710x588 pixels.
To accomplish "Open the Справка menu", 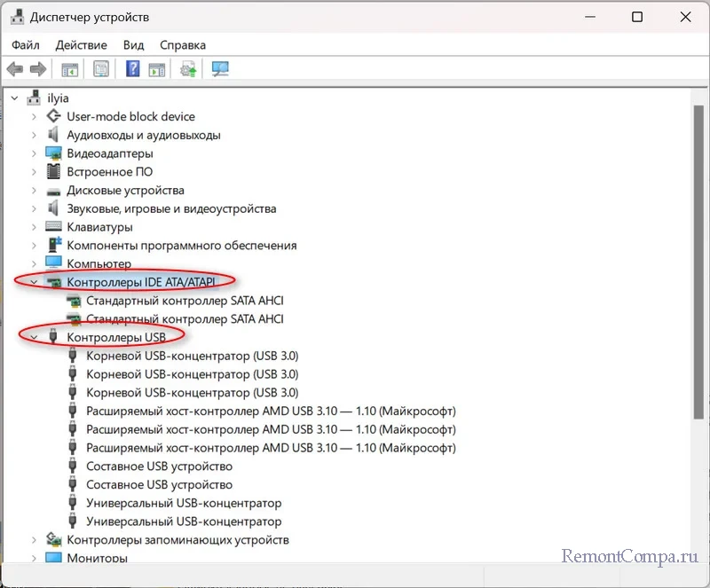I will coord(182,44).
